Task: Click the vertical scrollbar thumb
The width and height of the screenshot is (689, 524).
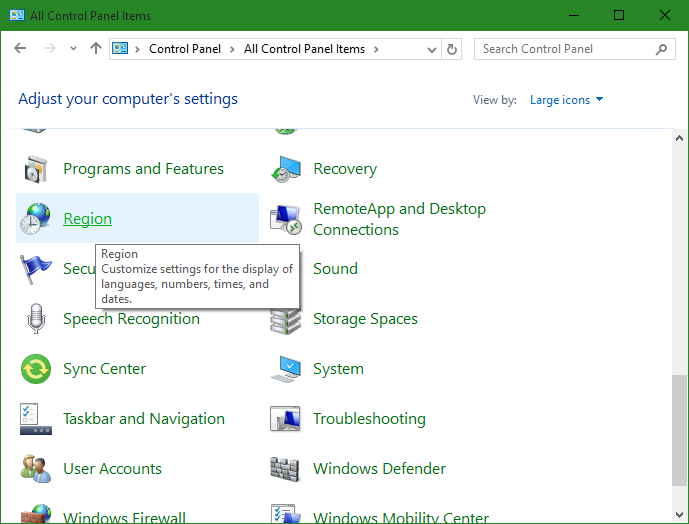Action: point(679,430)
